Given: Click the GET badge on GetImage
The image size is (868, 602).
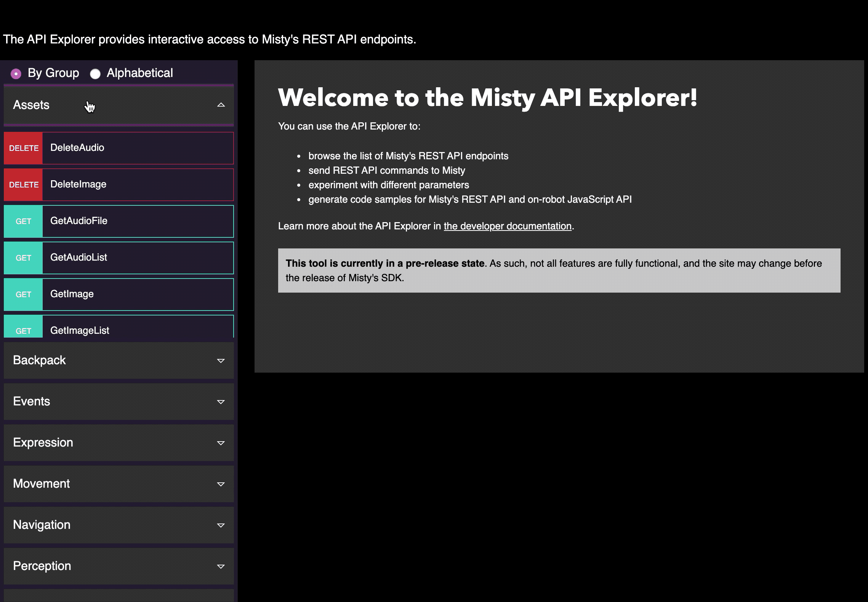Looking at the screenshot, I should (x=23, y=294).
